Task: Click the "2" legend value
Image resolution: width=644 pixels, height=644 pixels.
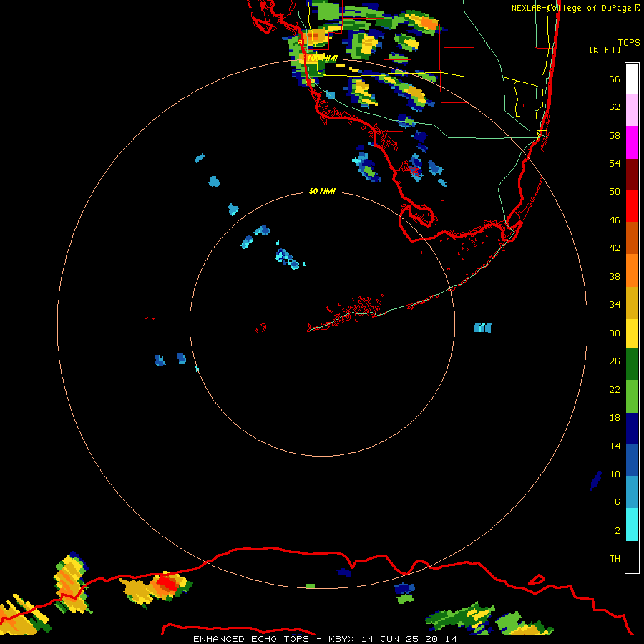Action: (x=617, y=530)
